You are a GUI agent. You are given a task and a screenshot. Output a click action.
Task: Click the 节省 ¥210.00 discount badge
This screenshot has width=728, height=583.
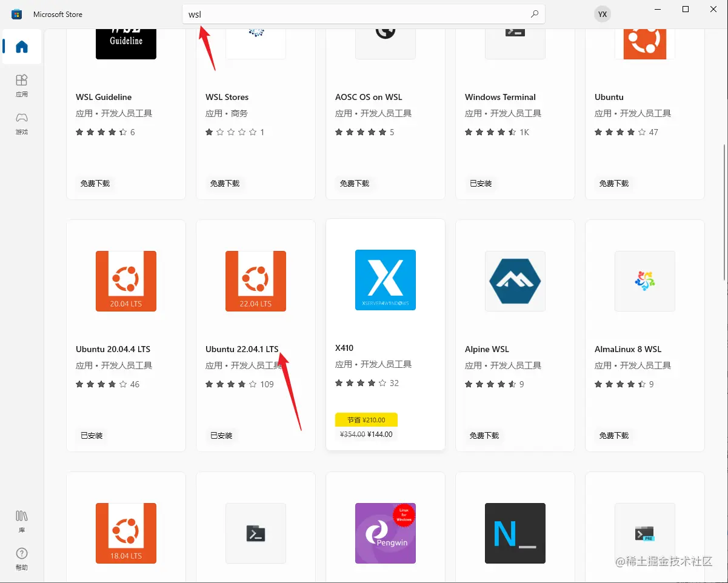tap(366, 420)
